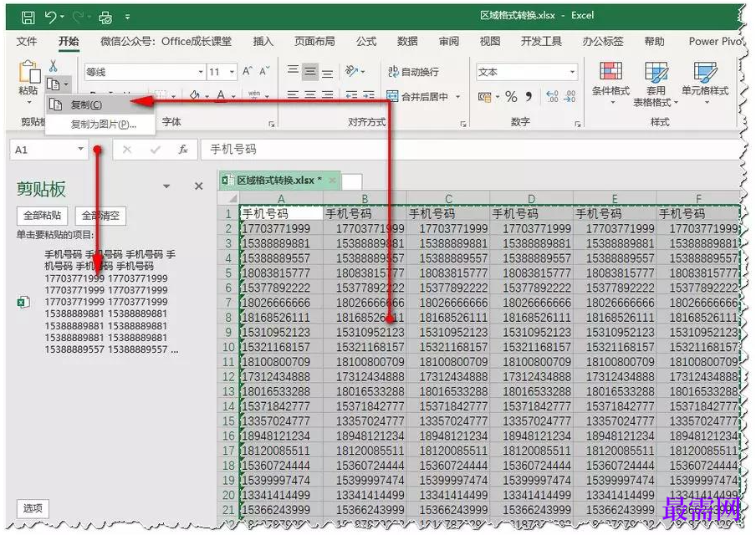Expand the Name Box dropdown arrow

81,149
